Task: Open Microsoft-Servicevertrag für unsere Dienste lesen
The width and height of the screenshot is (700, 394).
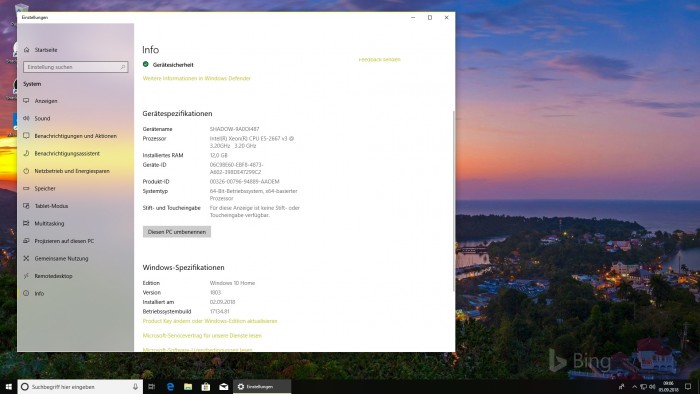Action: click(x=202, y=336)
